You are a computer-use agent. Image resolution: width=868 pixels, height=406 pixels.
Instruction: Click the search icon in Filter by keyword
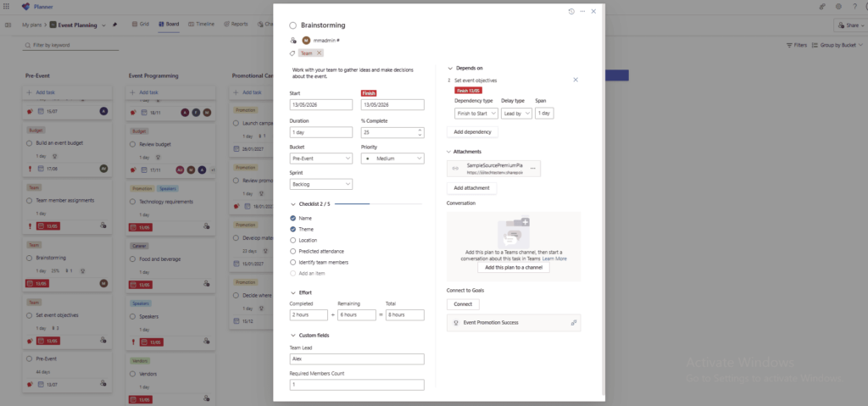tap(28, 45)
